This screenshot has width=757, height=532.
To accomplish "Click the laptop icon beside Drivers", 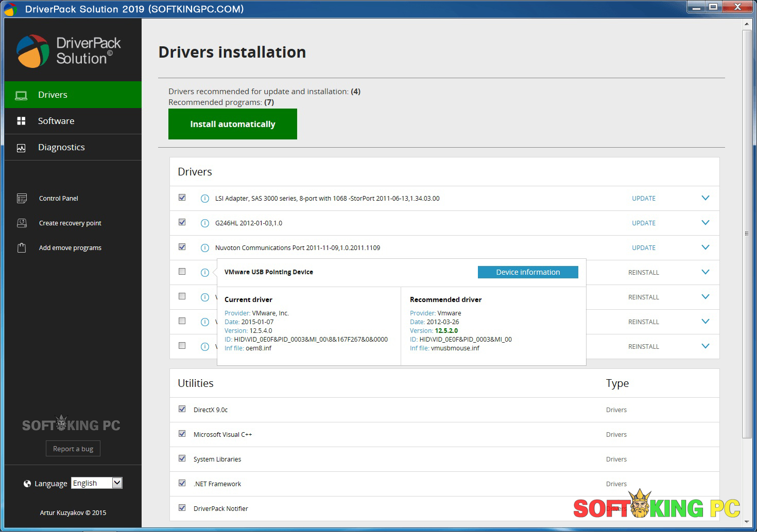I will [x=21, y=95].
